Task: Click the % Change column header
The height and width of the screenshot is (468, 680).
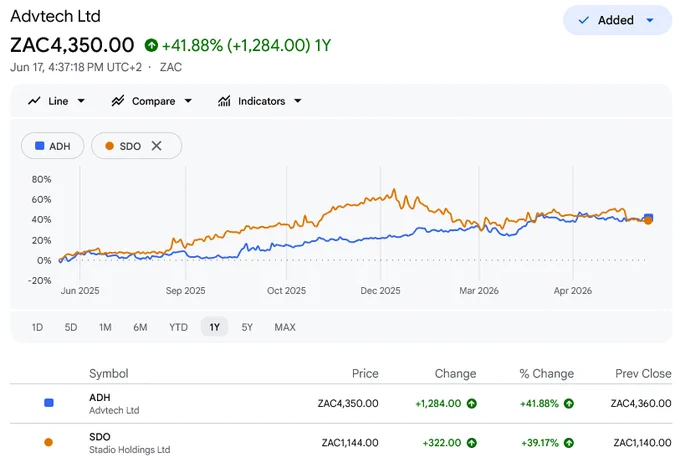Action: click(x=546, y=373)
